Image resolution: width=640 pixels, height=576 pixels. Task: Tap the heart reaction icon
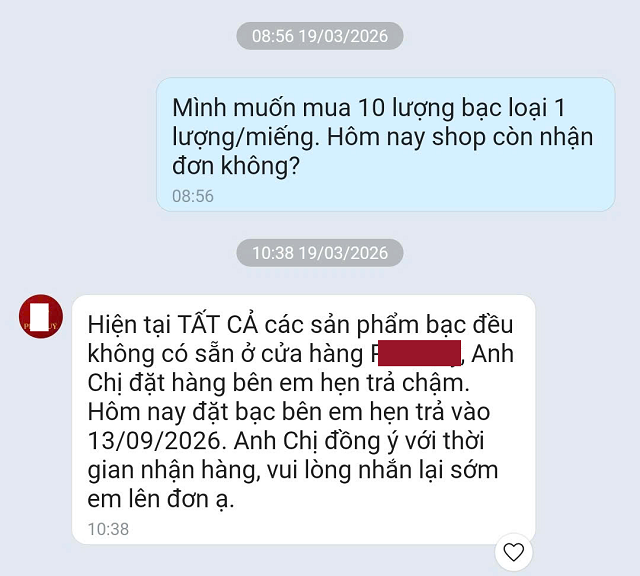click(513, 552)
